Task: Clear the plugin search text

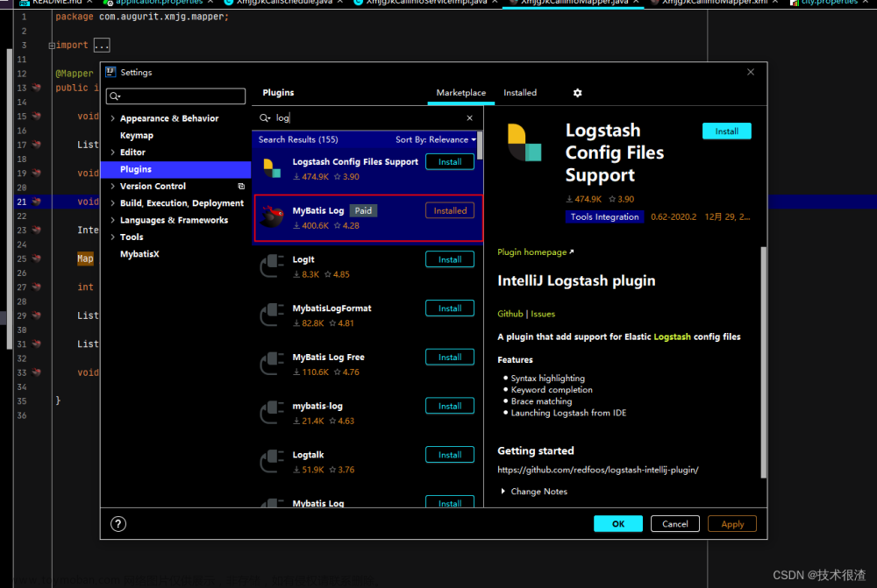Action: coord(469,118)
